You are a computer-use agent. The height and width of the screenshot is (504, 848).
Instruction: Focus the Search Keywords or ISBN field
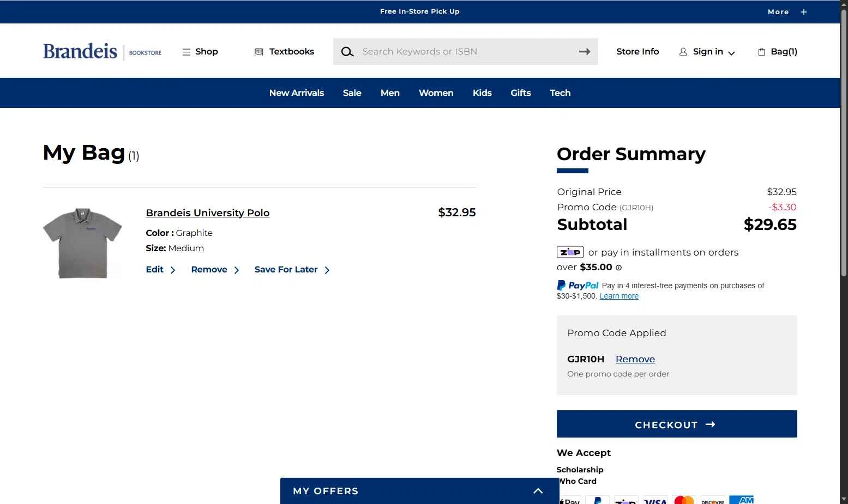(466, 52)
